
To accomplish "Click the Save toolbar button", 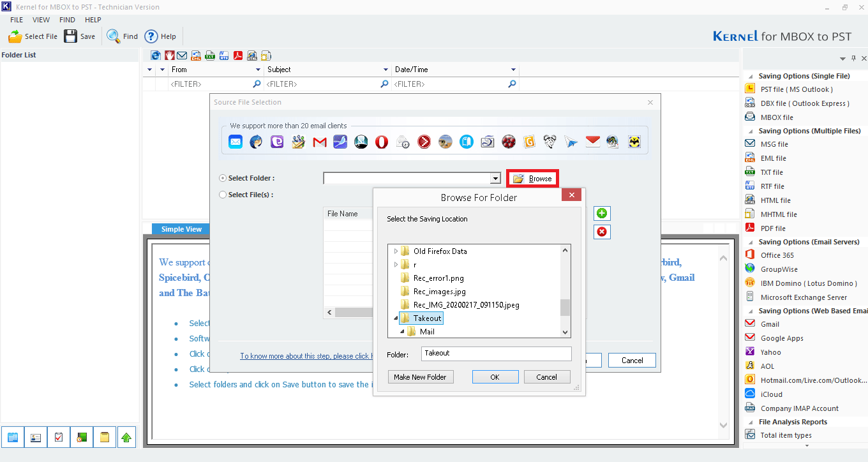I will tap(79, 36).
